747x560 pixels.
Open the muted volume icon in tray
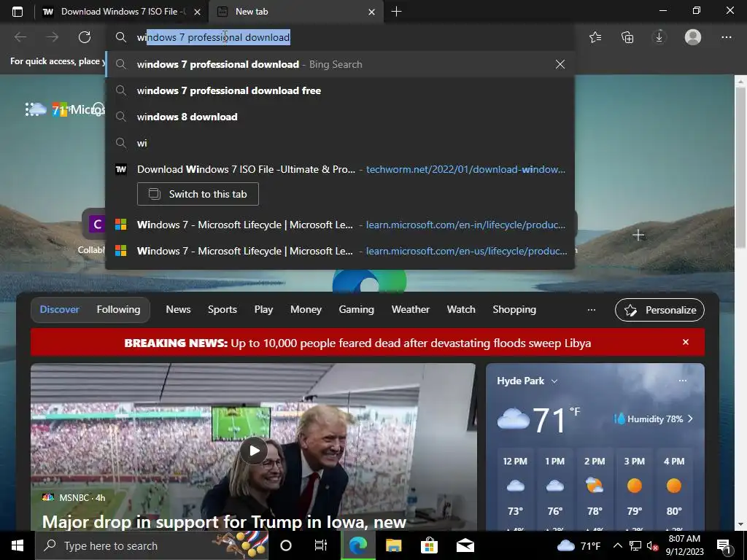click(x=653, y=546)
